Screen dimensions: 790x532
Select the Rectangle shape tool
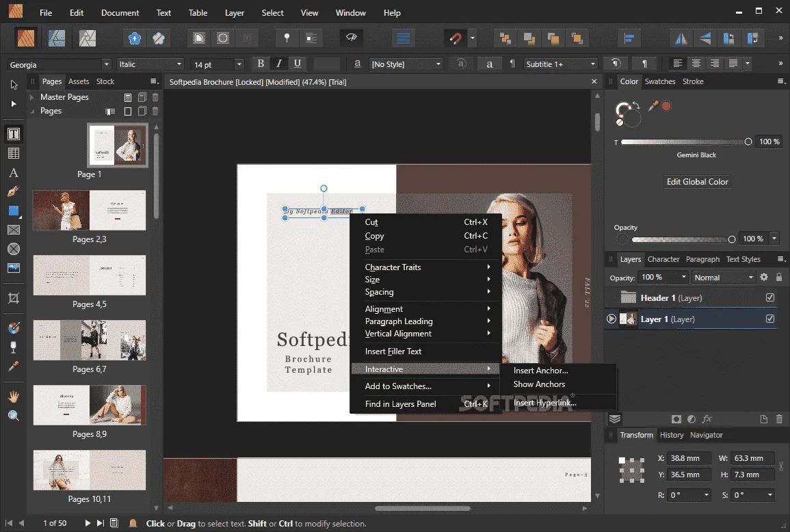(x=14, y=211)
